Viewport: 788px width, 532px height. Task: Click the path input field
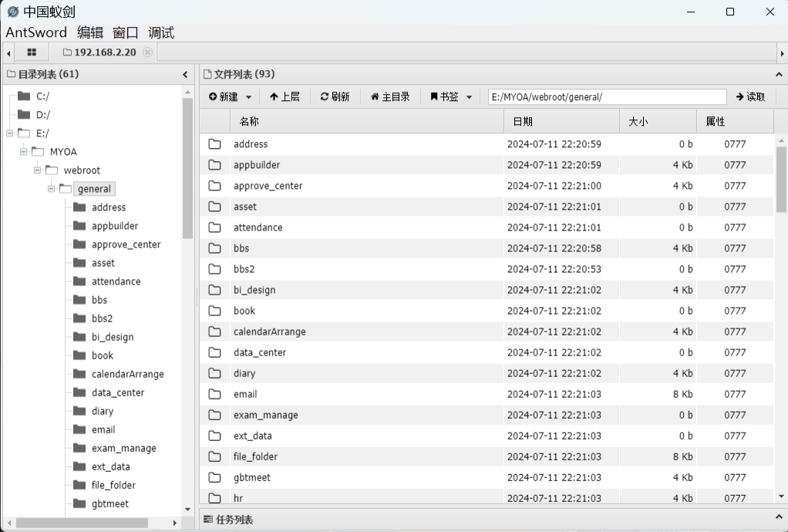click(607, 97)
